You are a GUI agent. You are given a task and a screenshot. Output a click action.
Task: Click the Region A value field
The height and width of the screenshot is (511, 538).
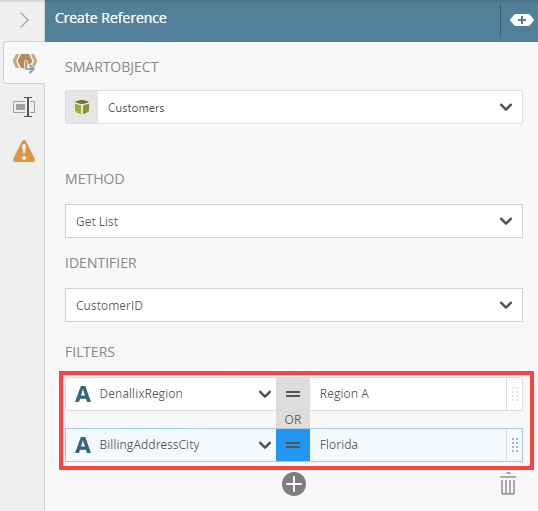click(408, 394)
